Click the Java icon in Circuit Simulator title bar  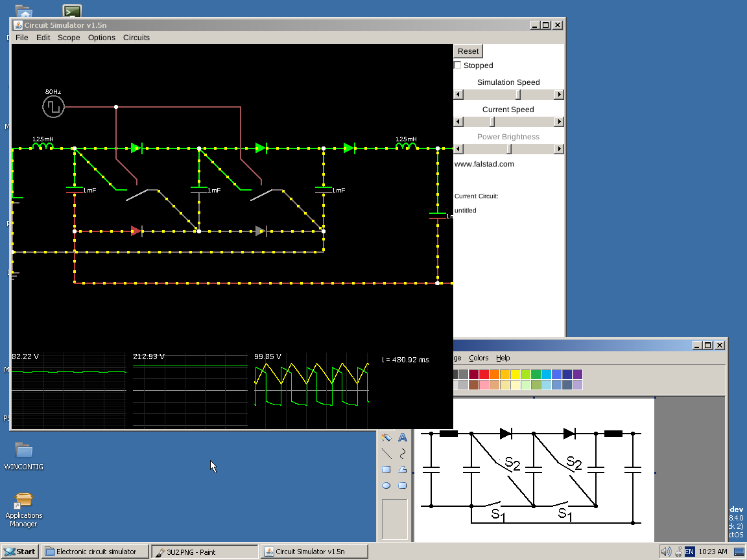[18, 25]
